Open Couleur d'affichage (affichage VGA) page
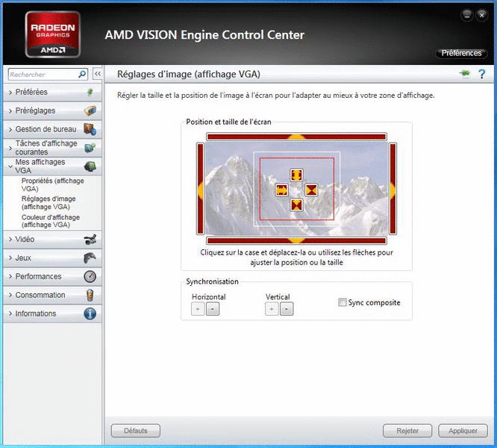The height and width of the screenshot is (448, 497). pyautogui.click(x=51, y=221)
